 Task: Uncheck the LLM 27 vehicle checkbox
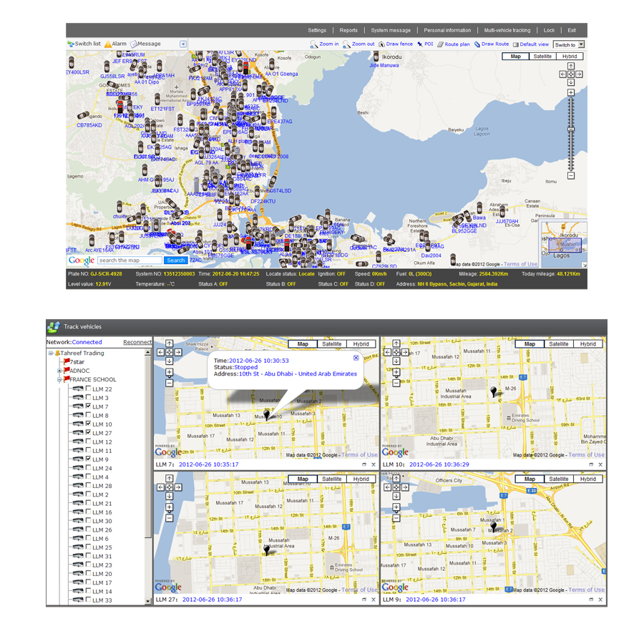point(88,432)
